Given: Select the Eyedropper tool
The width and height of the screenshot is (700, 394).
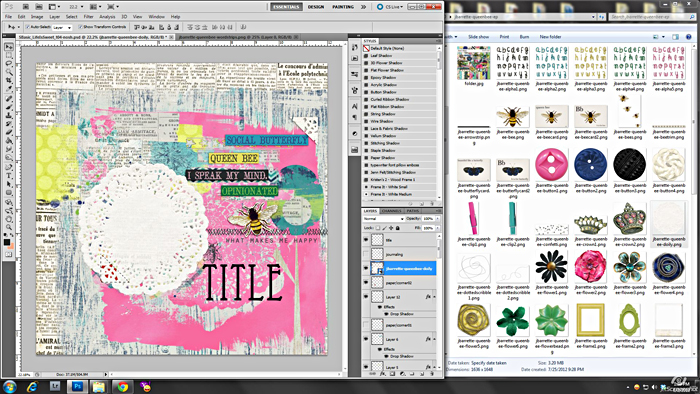Looking at the screenshot, I should click(8, 89).
